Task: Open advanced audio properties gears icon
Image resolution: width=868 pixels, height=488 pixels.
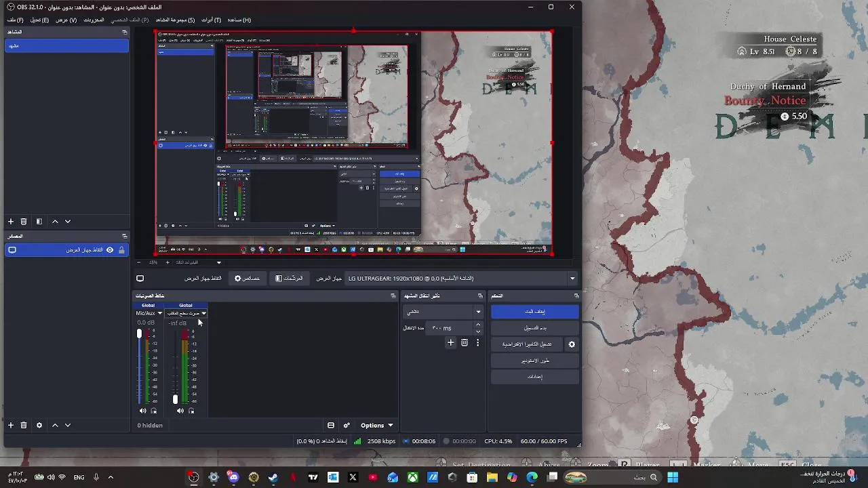Action: point(347,426)
